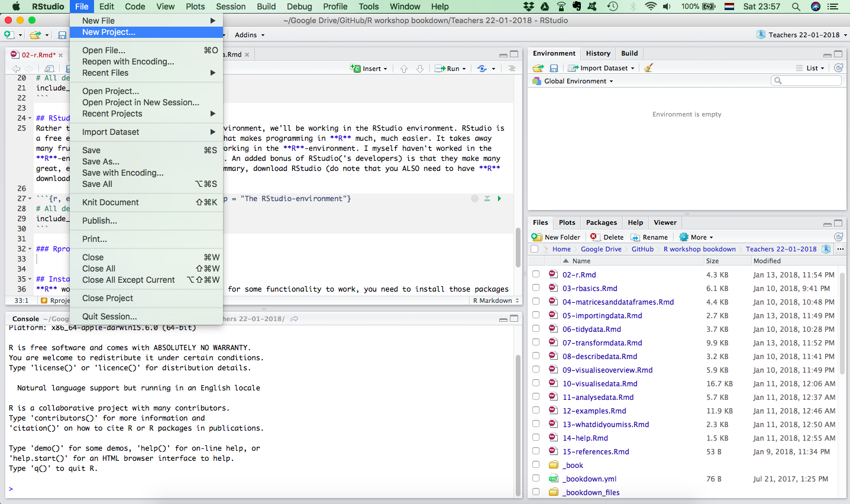Click the Dropbox menu bar icon

tap(529, 7)
